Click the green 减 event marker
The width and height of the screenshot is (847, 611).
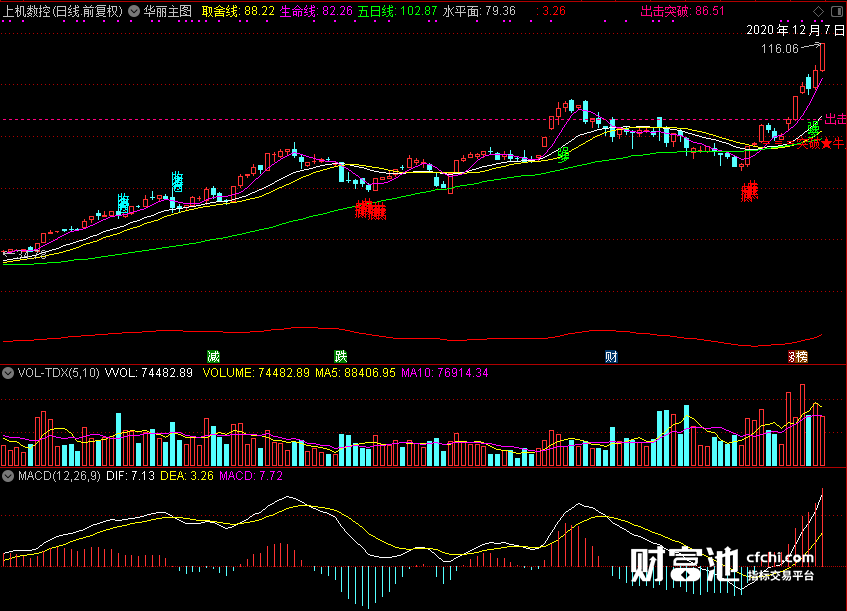213,357
